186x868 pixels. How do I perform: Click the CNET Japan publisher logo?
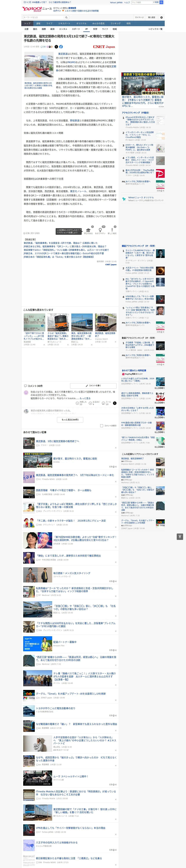[x=104, y=47]
